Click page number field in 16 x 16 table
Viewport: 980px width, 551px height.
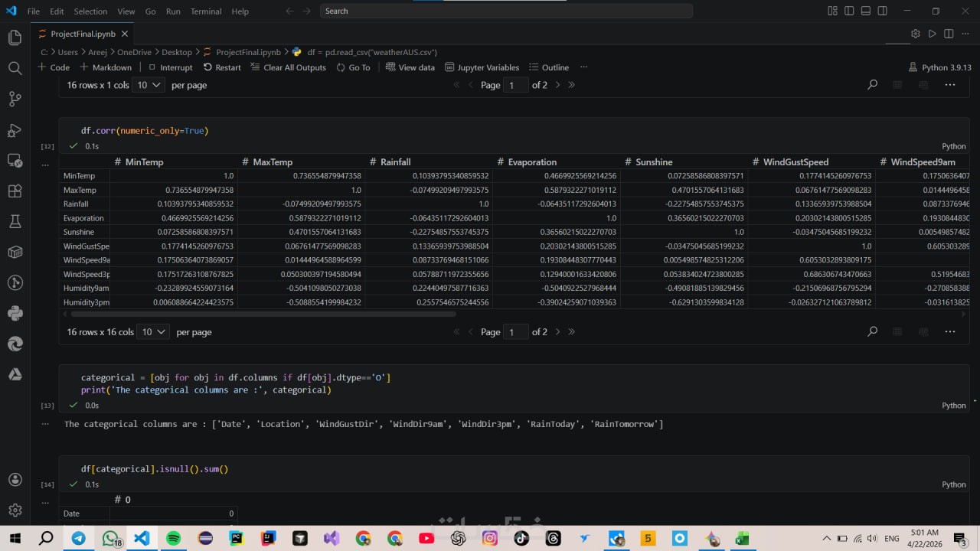(517, 331)
